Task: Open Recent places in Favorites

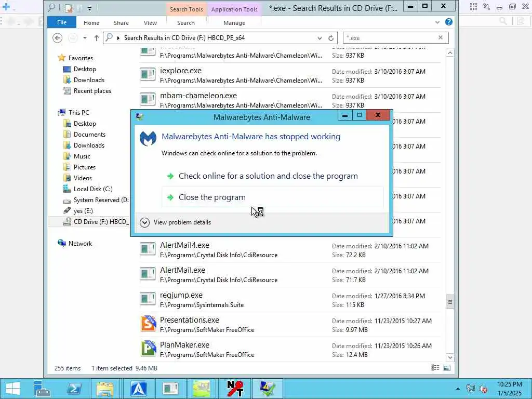Action: [92, 90]
